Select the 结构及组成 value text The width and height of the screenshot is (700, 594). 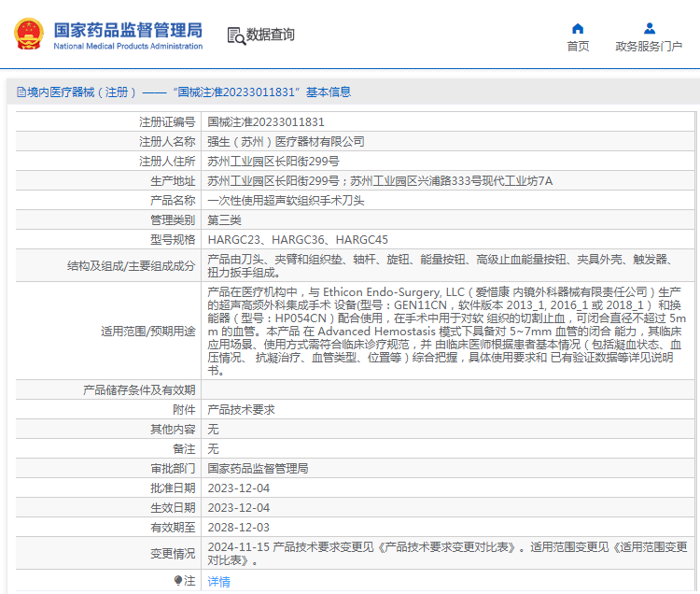click(441, 266)
